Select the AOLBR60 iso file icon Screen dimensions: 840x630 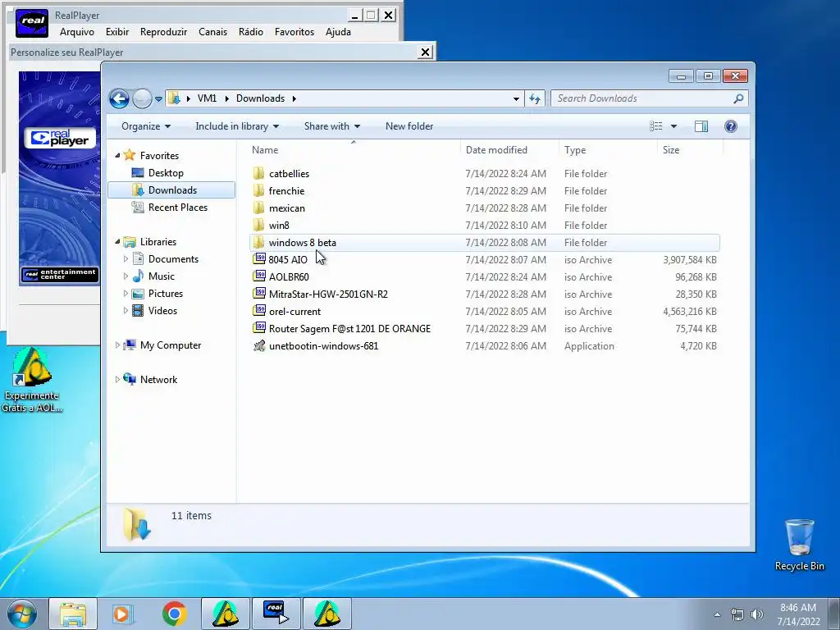click(x=259, y=276)
